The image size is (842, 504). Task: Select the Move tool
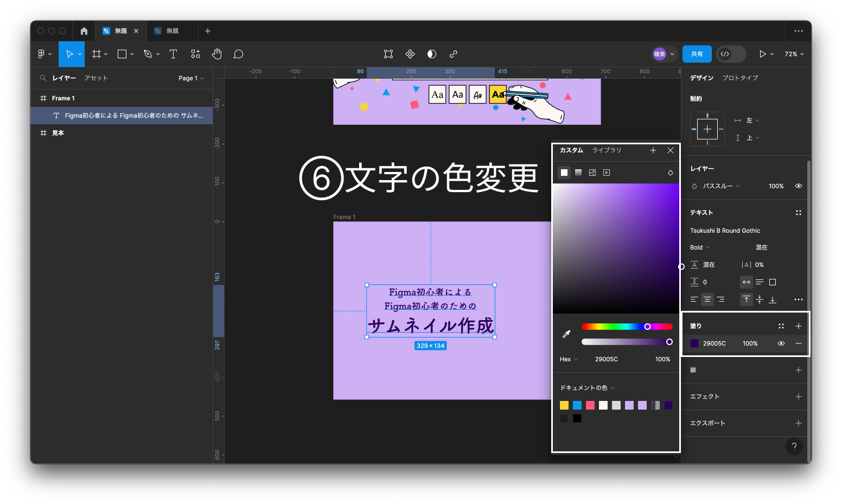pos(69,54)
